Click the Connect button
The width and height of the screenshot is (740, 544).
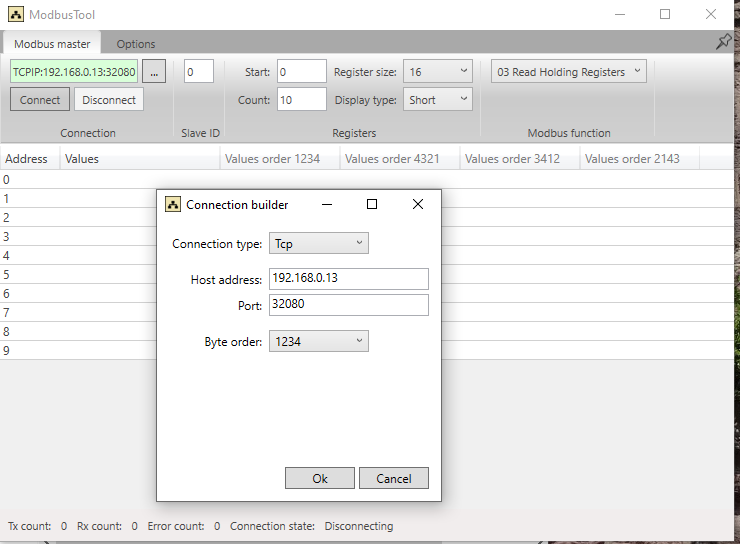pos(40,100)
